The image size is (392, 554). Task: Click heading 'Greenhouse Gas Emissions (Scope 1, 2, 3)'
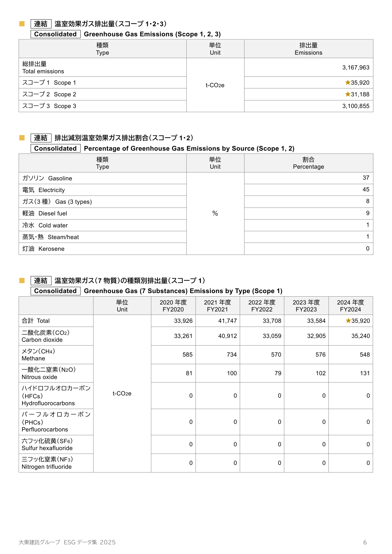152,34
